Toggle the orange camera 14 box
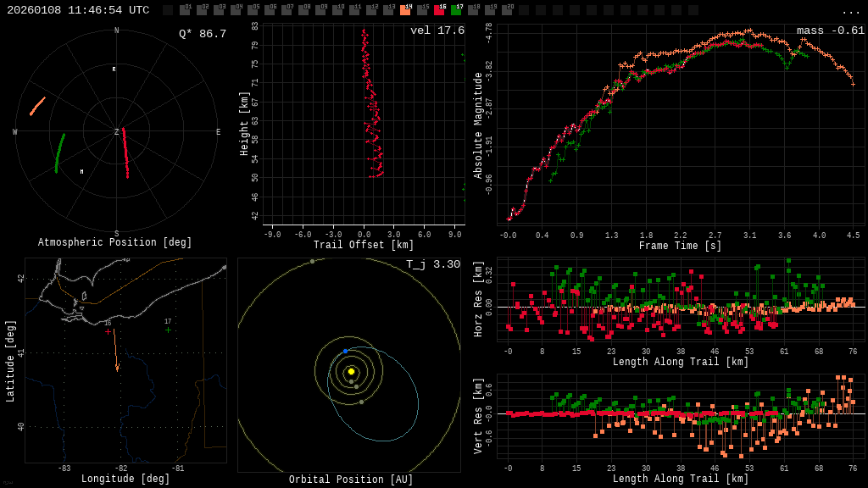The width and height of the screenshot is (868, 488). click(x=405, y=10)
